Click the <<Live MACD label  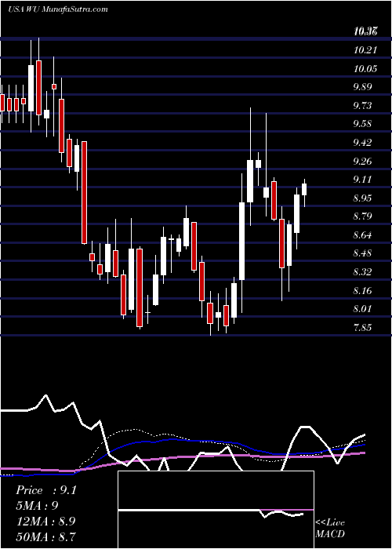[x=330, y=529]
